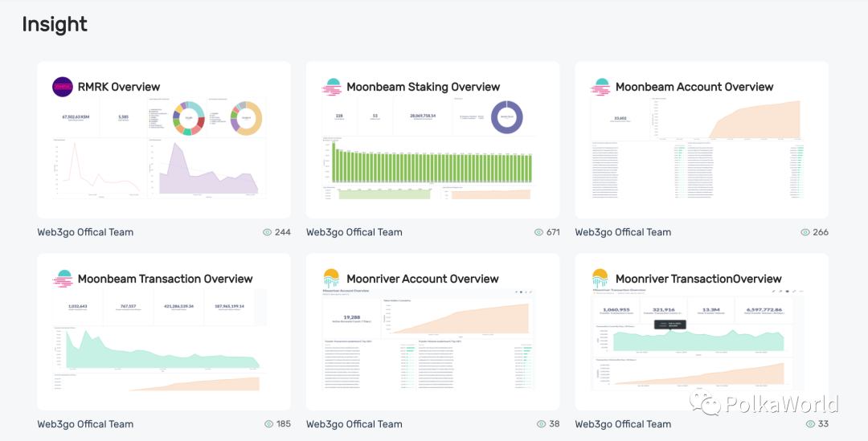Click the purple donut chart in Moonbeam Staking
The width and height of the screenshot is (868, 441).
pos(506,117)
